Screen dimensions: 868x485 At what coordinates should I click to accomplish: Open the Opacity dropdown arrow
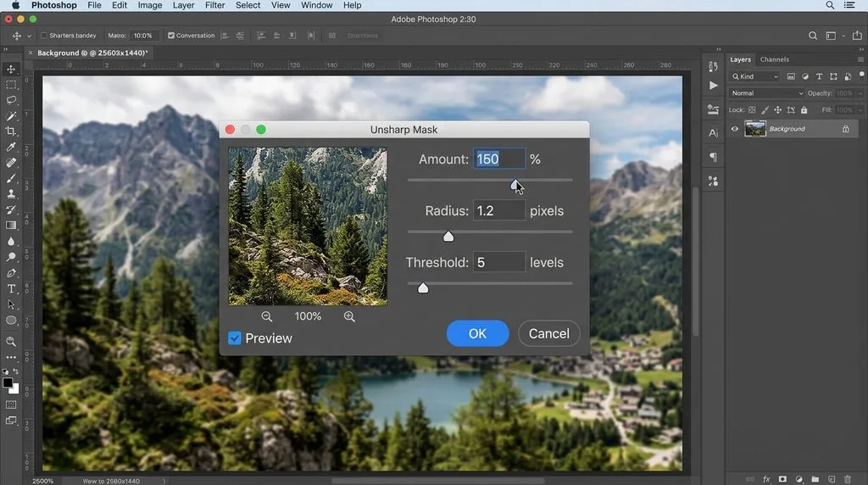pos(860,93)
